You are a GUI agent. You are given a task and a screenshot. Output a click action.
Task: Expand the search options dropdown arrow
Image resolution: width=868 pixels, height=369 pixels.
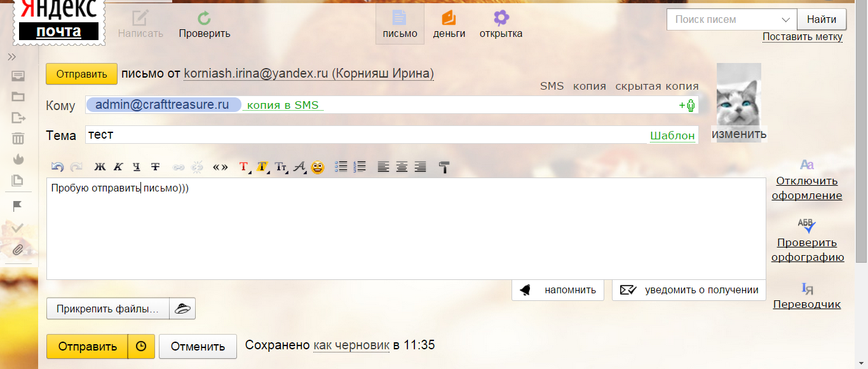(x=785, y=19)
